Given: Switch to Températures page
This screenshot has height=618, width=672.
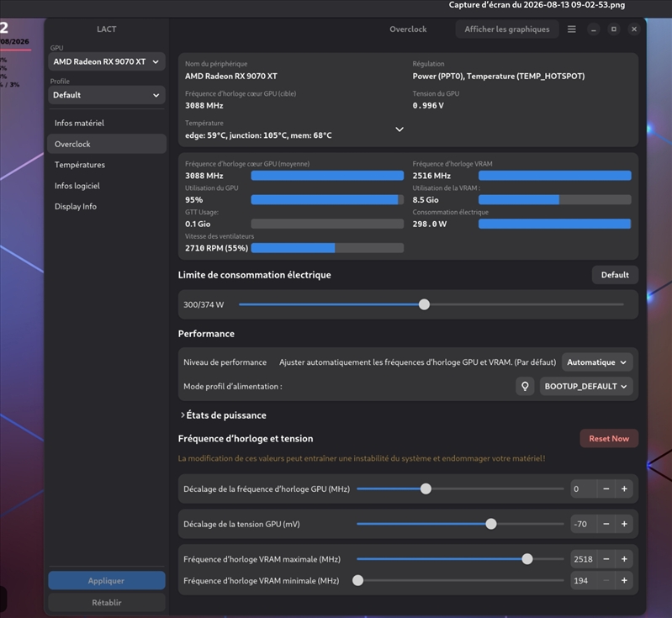Looking at the screenshot, I should [106, 165].
